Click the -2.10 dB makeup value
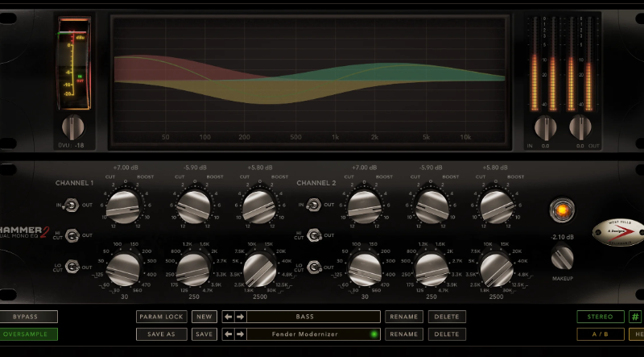 (562, 237)
